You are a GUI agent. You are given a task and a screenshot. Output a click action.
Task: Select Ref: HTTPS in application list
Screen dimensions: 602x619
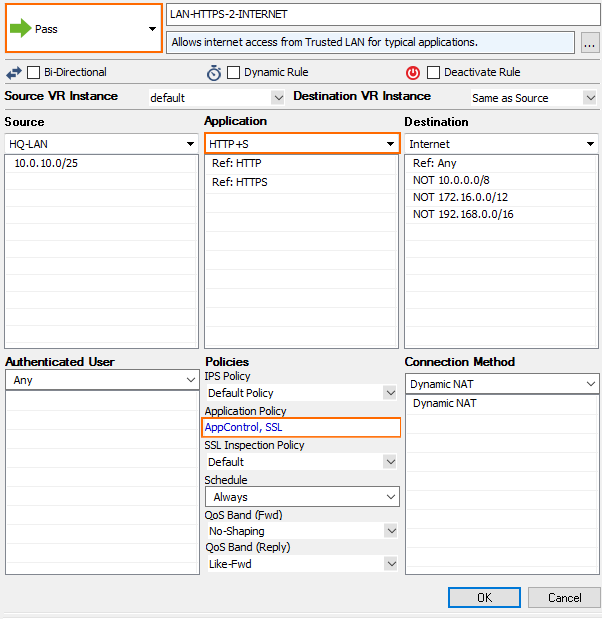[x=239, y=182]
